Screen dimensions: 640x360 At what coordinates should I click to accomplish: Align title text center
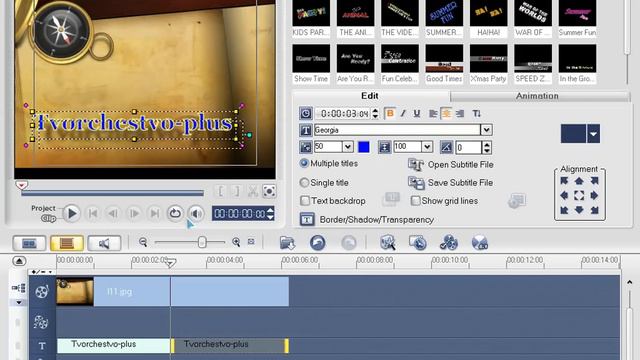click(x=446, y=113)
